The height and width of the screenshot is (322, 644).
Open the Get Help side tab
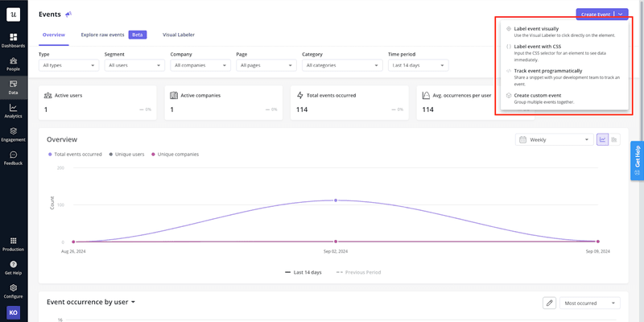coord(637,157)
